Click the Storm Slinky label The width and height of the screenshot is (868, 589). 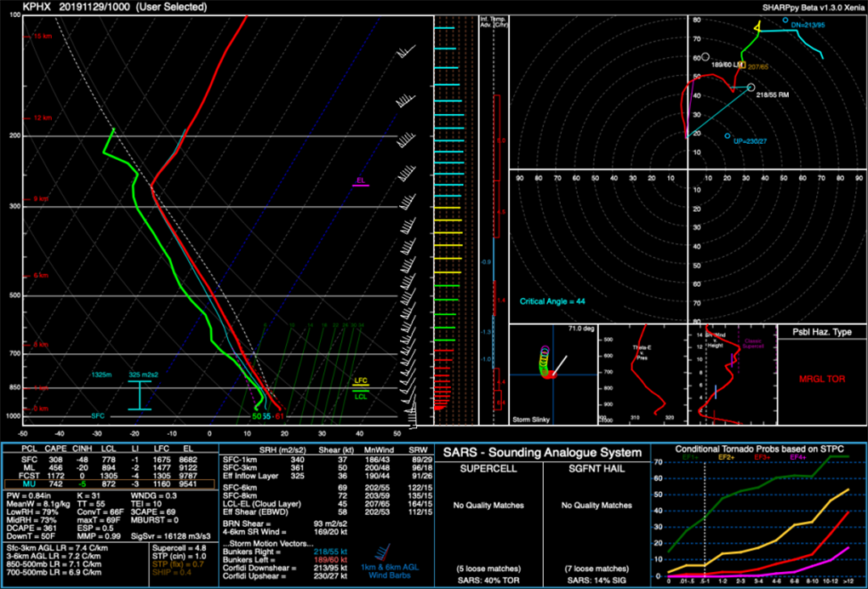531,420
